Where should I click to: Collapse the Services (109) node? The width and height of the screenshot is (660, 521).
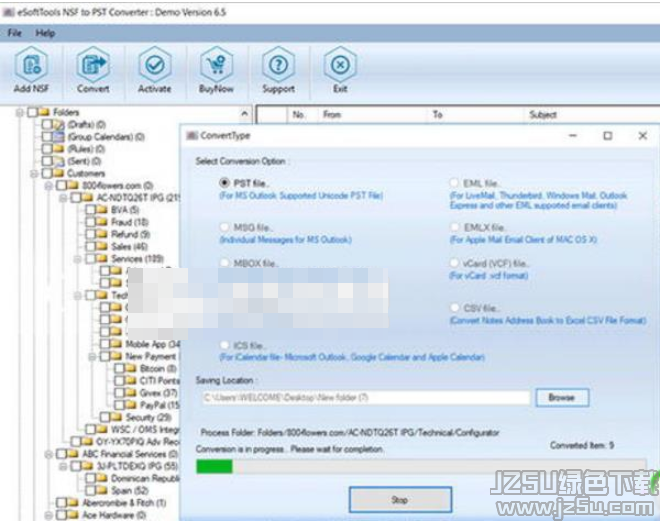[x=77, y=258]
